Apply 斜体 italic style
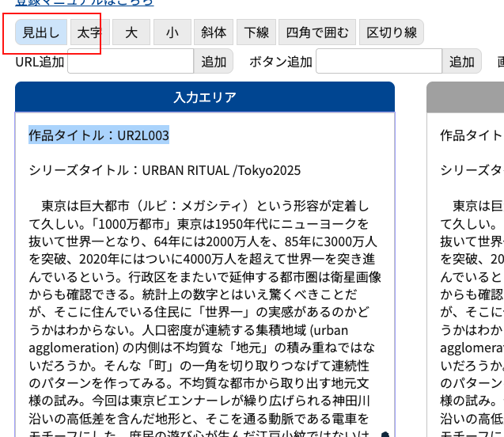This screenshot has width=504, height=437. pyautogui.click(x=213, y=32)
